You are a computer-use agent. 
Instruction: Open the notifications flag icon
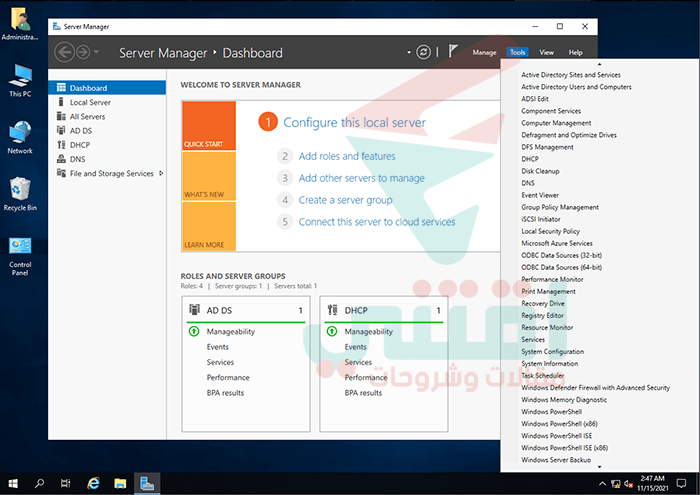tap(453, 51)
